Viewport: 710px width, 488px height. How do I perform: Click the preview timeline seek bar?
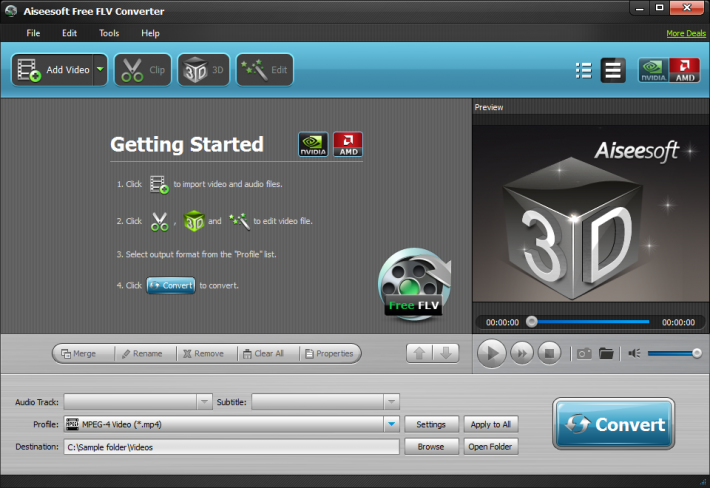(x=590, y=322)
